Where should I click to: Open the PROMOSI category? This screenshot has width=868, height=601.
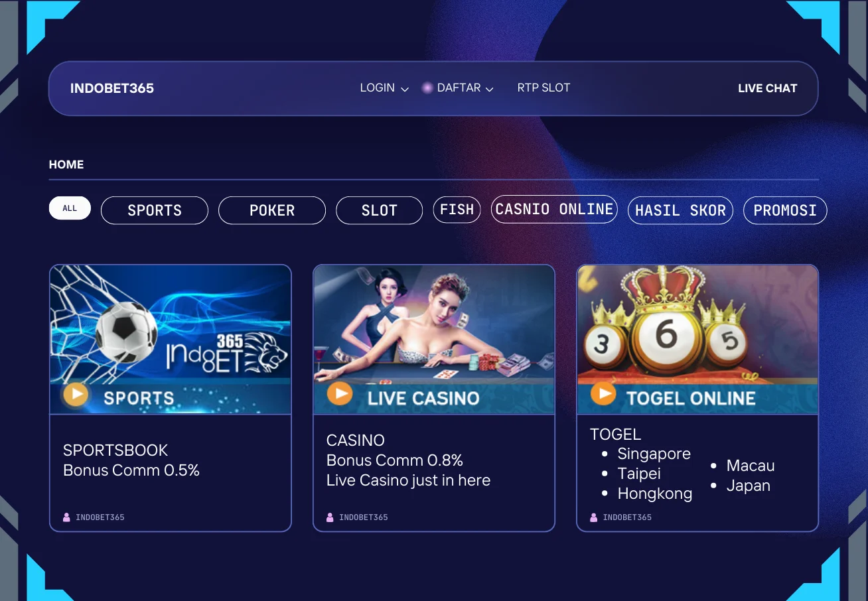(785, 210)
